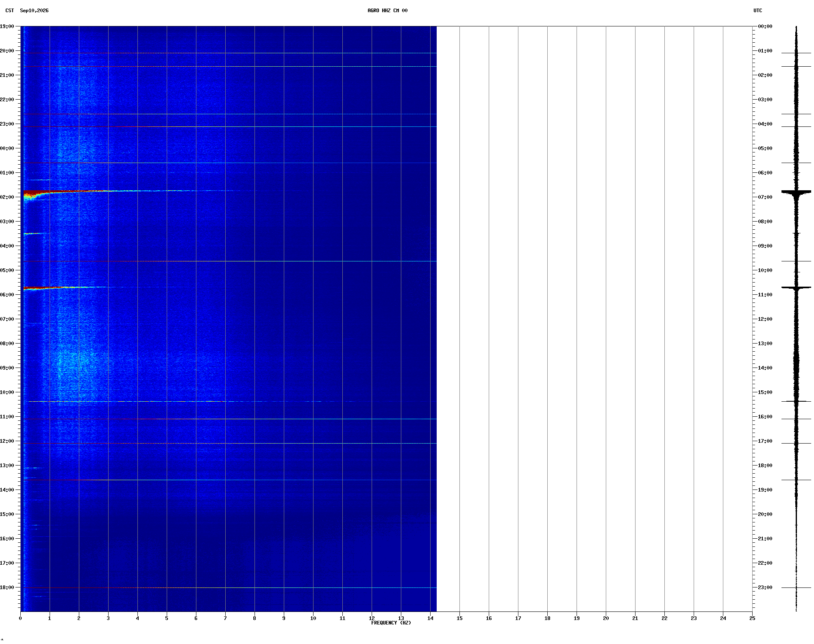Click the FREQUENCY (HZ) axis label
Viewport: 814px width, 644px height.
391,623
